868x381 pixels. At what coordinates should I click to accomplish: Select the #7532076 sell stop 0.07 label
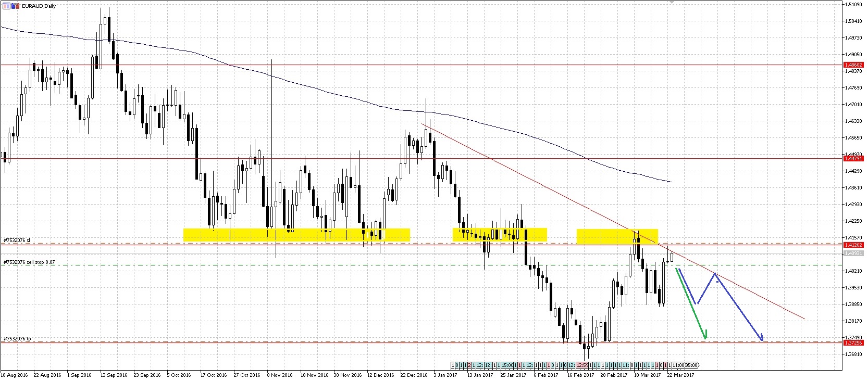pyautogui.click(x=29, y=262)
